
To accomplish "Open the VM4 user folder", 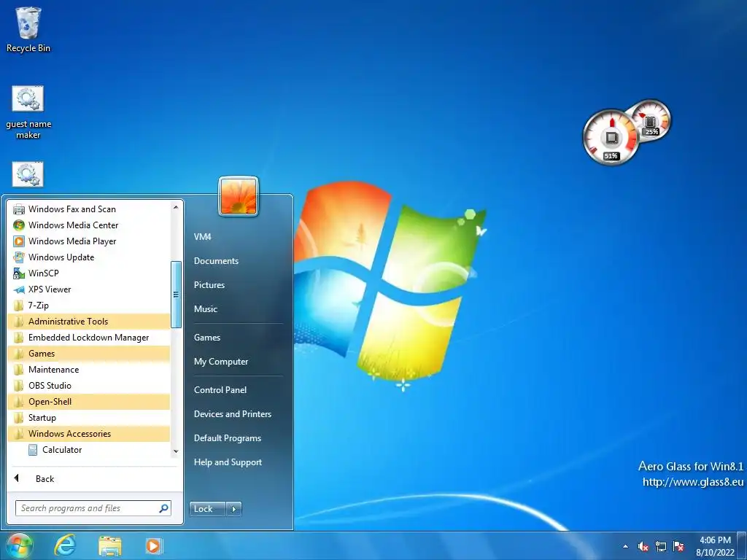I will tap(202, 237).
